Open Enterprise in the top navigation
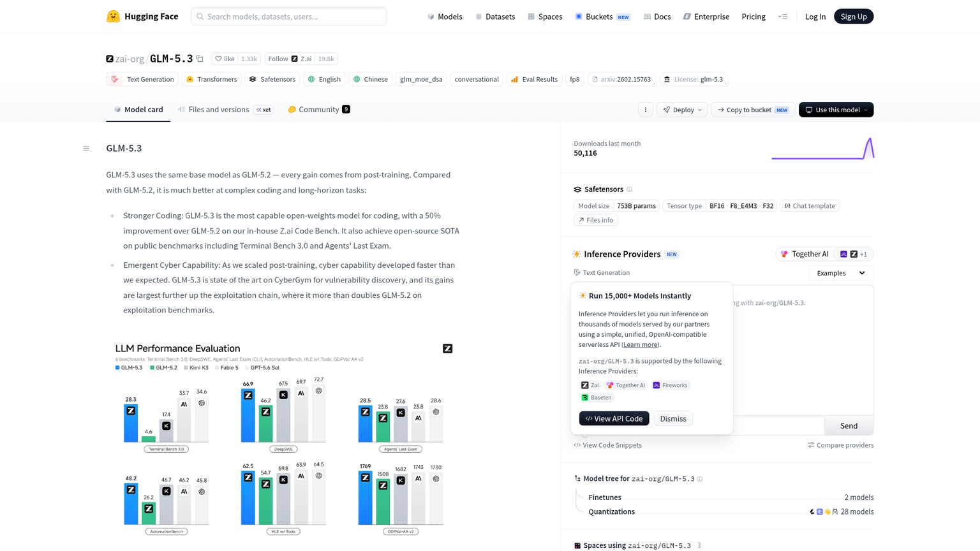Screen dimensions: 980x551 [x=706, y=17]
